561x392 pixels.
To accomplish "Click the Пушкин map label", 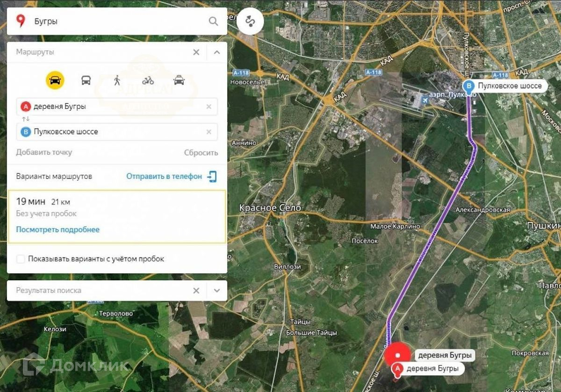I will (544, 226).
